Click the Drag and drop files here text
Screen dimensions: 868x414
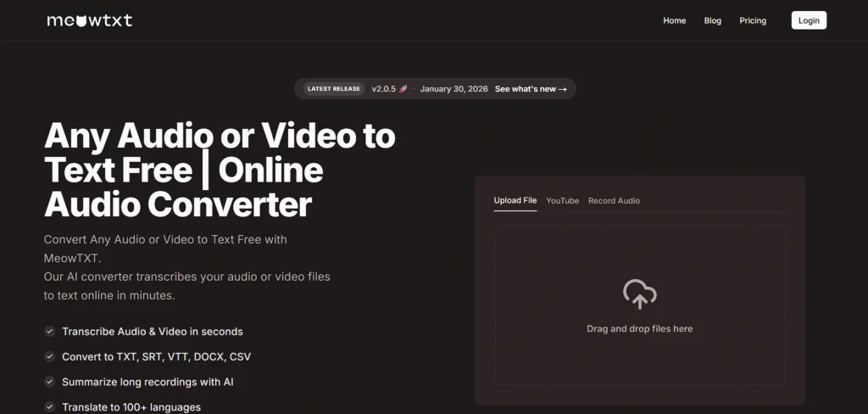[x=639, y=328]
